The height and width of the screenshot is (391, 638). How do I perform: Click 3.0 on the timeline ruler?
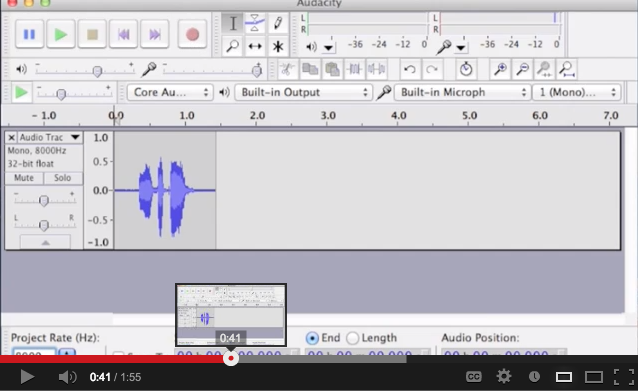(328, 116)
